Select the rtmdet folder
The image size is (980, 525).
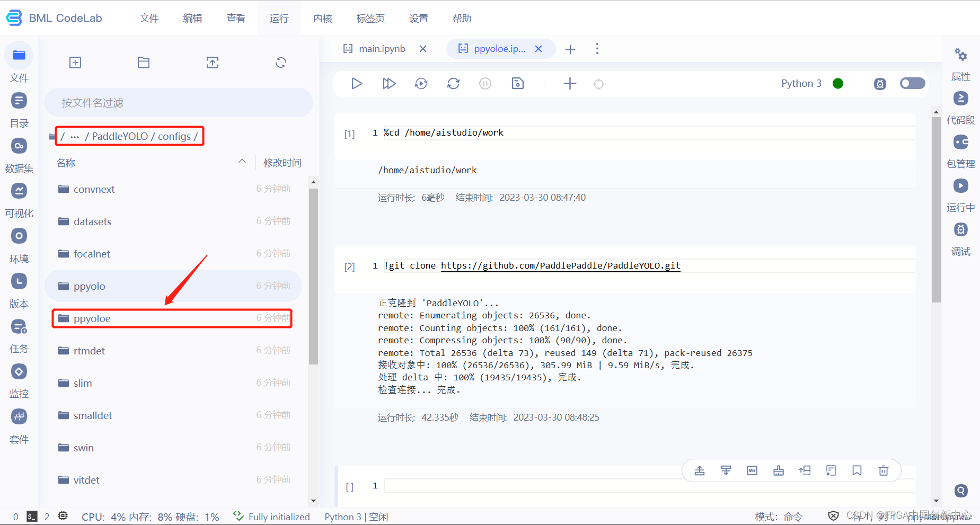pyautogui.click(x=174, y=351)
